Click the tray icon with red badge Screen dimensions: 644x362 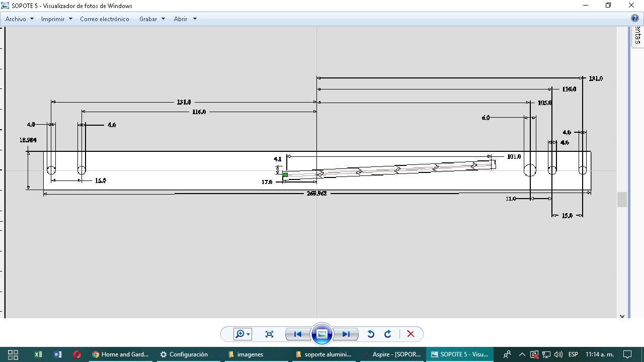point(534,354)
